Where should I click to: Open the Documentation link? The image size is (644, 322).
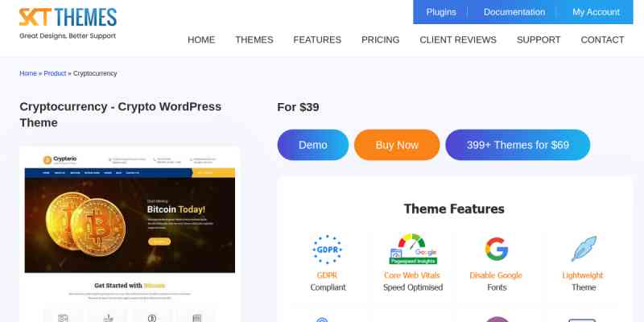pos(514,12)
